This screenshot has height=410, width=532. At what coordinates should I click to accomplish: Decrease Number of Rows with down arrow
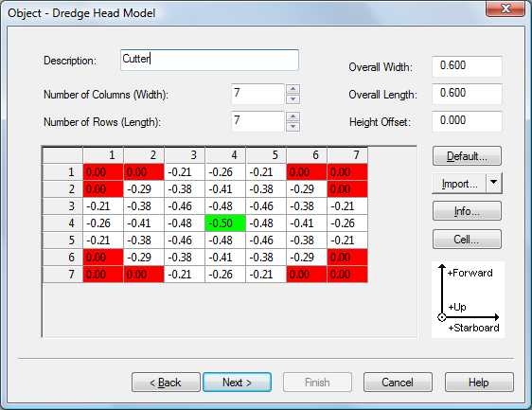(x=293, y=127)
